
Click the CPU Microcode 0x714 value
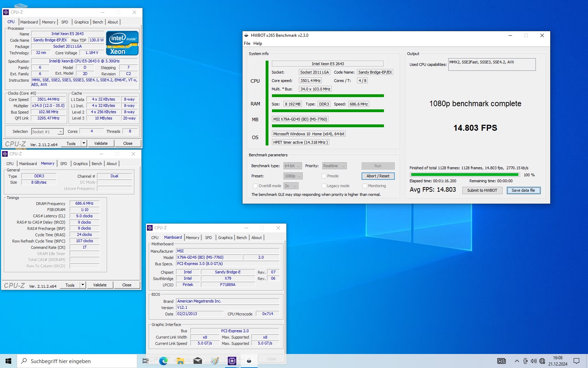(x=267, y=314)
